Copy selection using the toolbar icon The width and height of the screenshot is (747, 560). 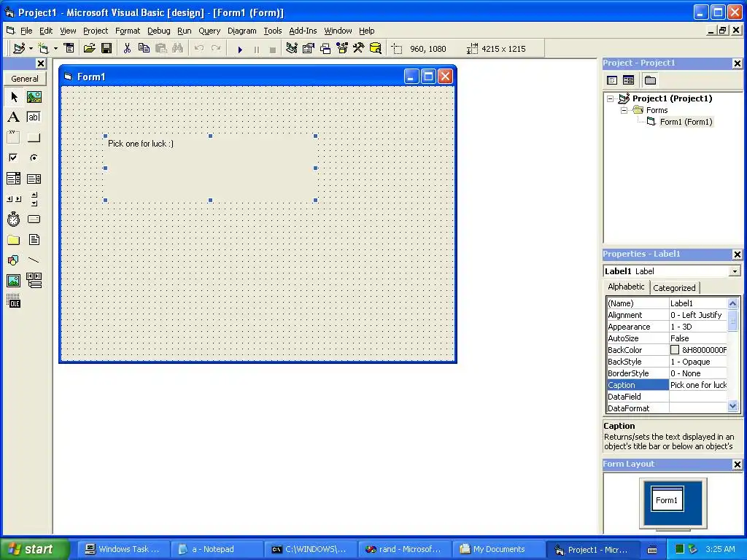(x=144, y=48)
